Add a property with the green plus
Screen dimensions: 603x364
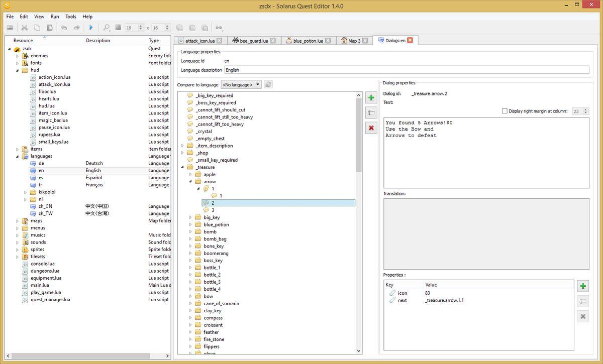[x=582, y=287]
